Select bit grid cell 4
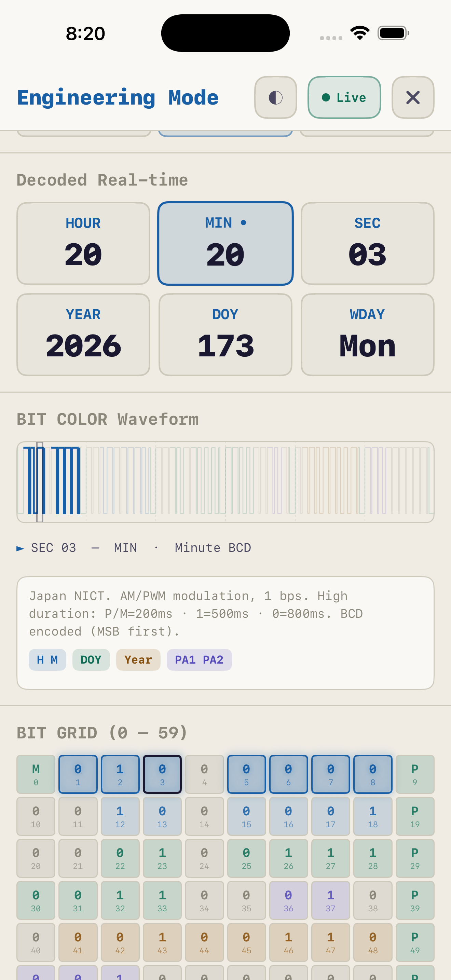This screenshot has width=451, height=980. 204,774
